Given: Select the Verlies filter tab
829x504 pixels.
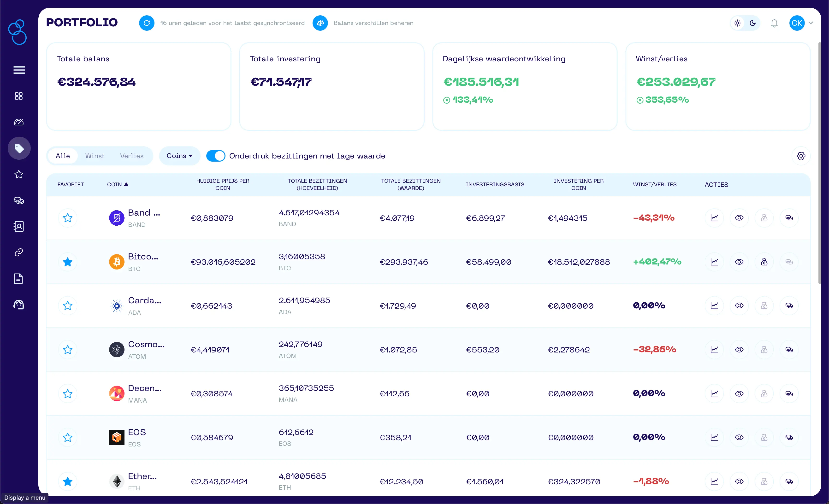Looking at the screenshot, I should pyautogui.click(x=131, y=156).
